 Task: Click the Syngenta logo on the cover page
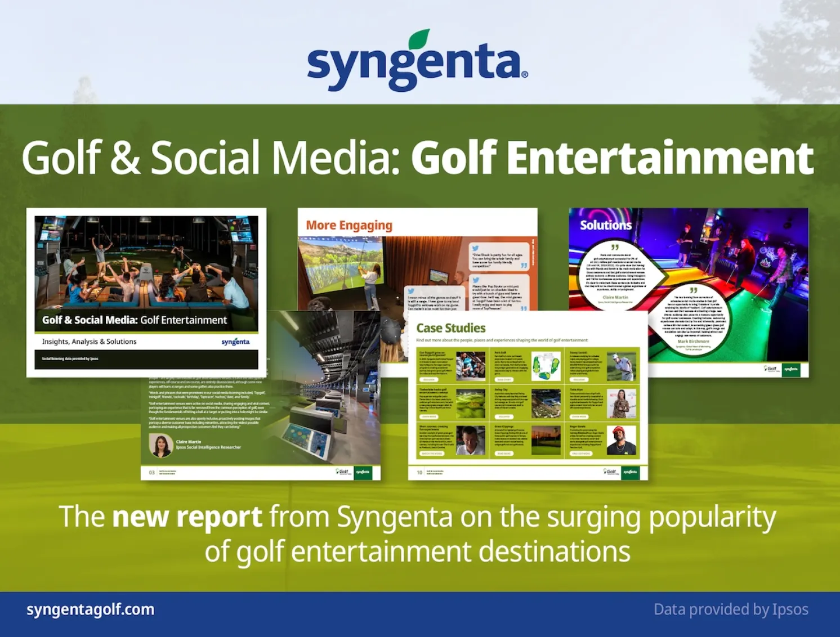(x=235, y=342)
